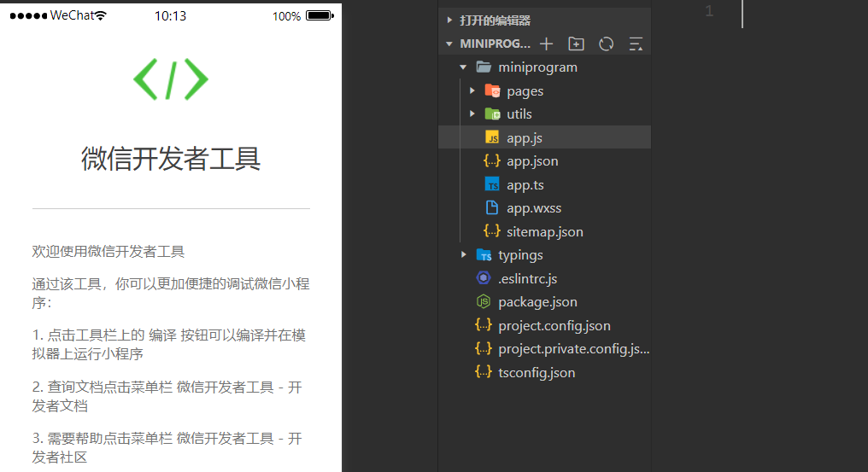
Task: Select the typings folder label
Action: 520,255
